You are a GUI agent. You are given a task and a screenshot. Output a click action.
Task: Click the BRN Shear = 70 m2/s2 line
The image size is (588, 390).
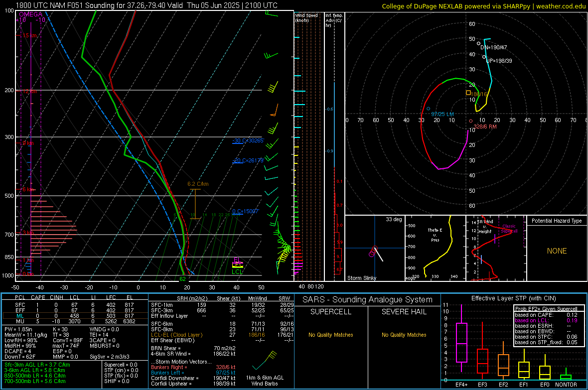coord(193,348)
